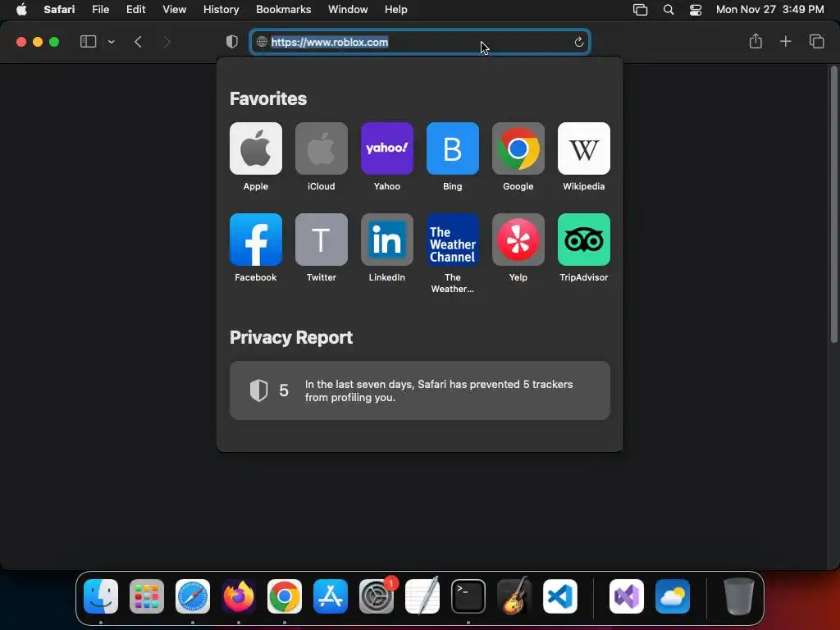
Task: Open the Wikipedia favorite tile
Action: [x=584, y=148]
